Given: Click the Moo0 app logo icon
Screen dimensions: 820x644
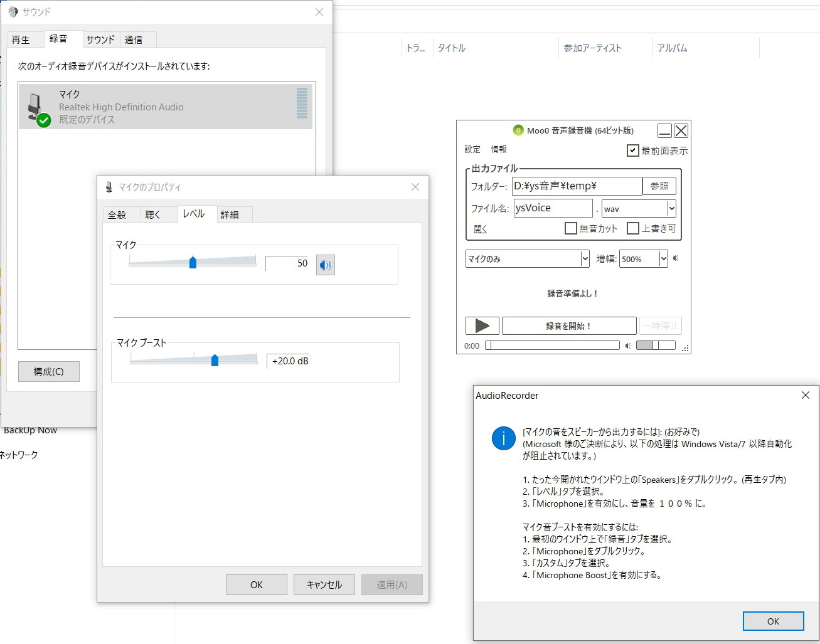Looking at the screenshot, I should 518,130.
